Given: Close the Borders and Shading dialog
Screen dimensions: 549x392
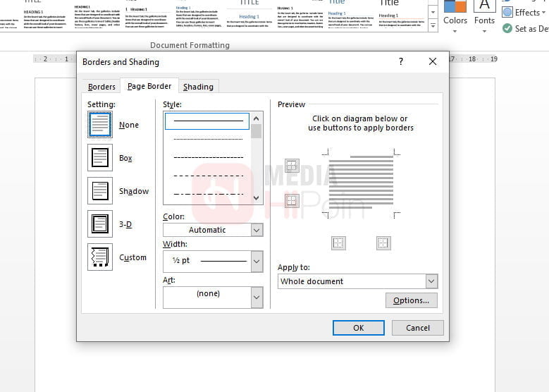Looking at the screenshot, I should [x=433, y=61].
